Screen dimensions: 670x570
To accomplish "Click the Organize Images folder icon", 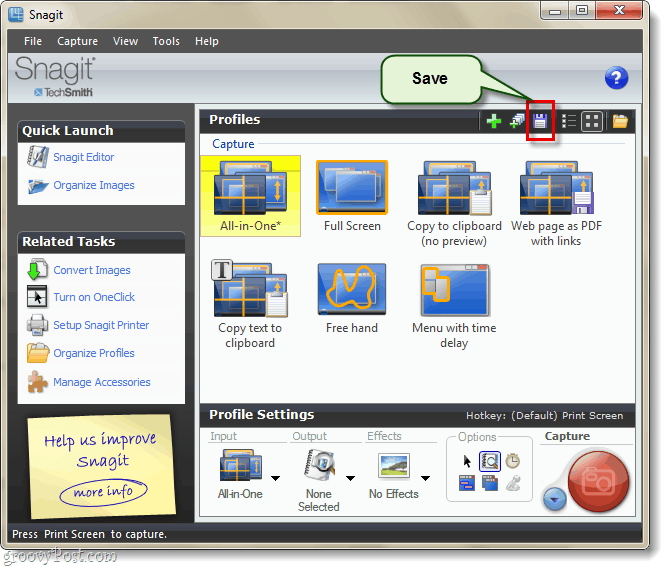I will tap(38, 186).
